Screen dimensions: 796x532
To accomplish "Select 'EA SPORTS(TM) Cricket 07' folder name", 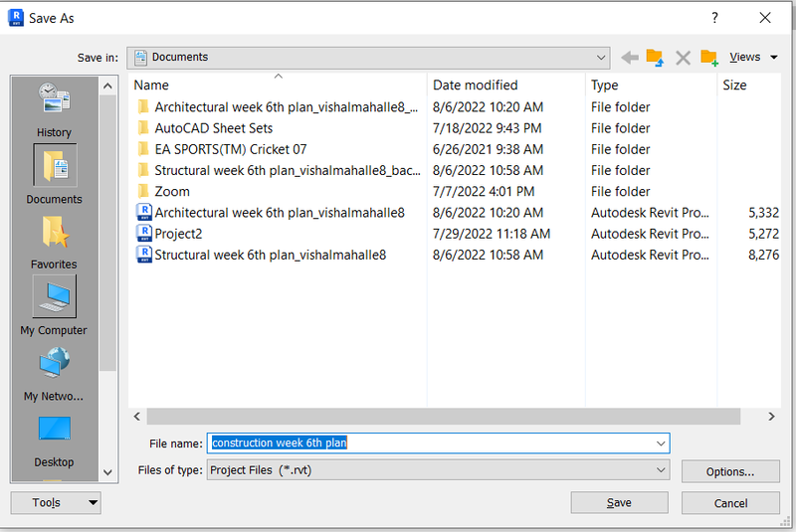I will click(x=231, y=149).
